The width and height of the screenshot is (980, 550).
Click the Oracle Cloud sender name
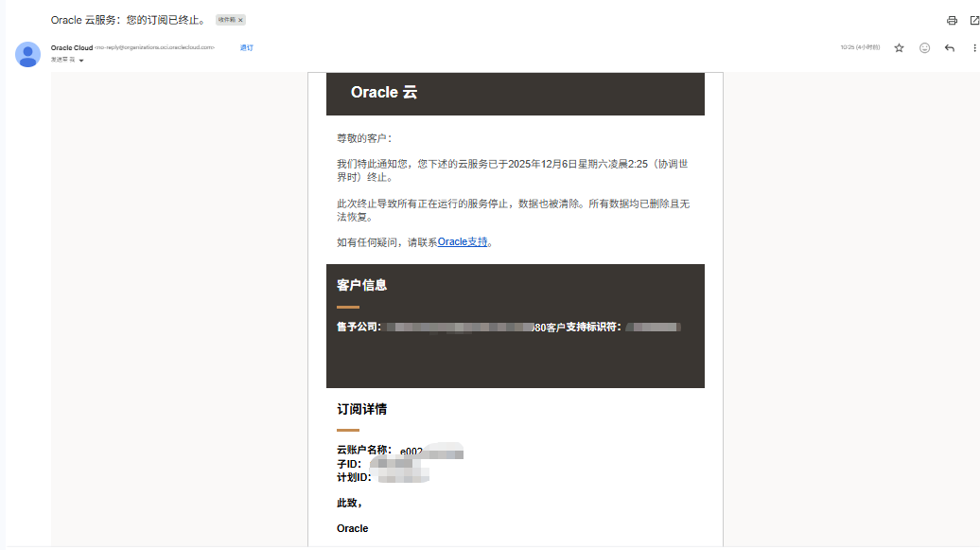pyautogui.click(x=72, y=47)
